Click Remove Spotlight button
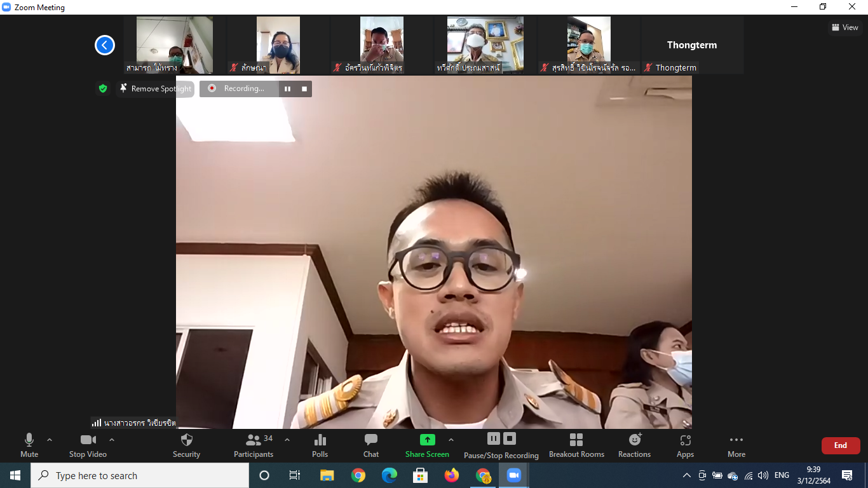This screenshot has width=868, height=488. [x=155, y=88]
